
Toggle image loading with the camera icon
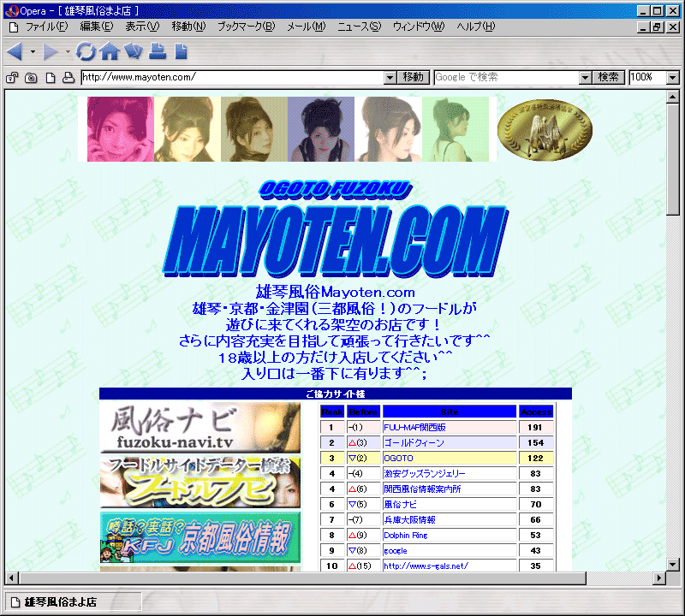(31, 78)
